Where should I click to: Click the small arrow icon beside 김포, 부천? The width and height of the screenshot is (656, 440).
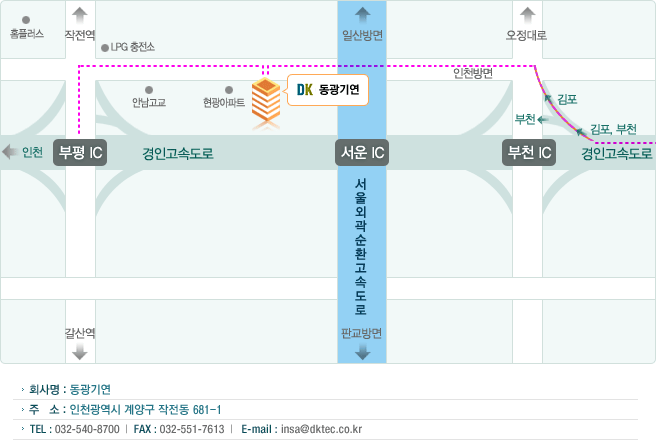click(581, 132)
